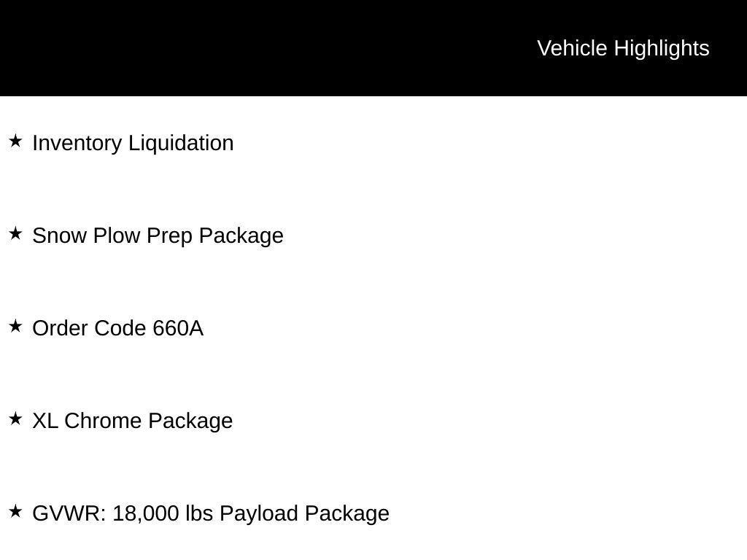Click the 660A code value
Screen dimensions: 747x560
click(178, 328)
